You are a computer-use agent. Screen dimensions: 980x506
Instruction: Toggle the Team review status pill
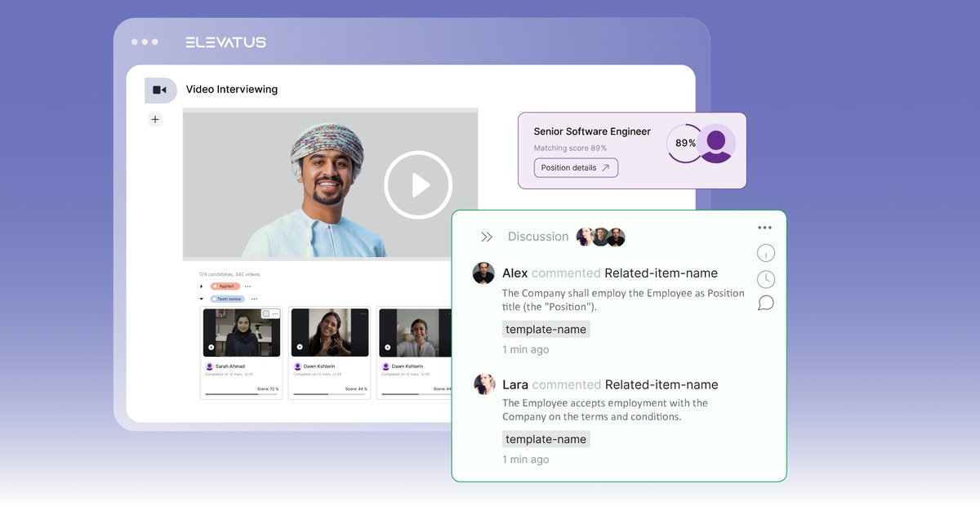coord(227,299)
